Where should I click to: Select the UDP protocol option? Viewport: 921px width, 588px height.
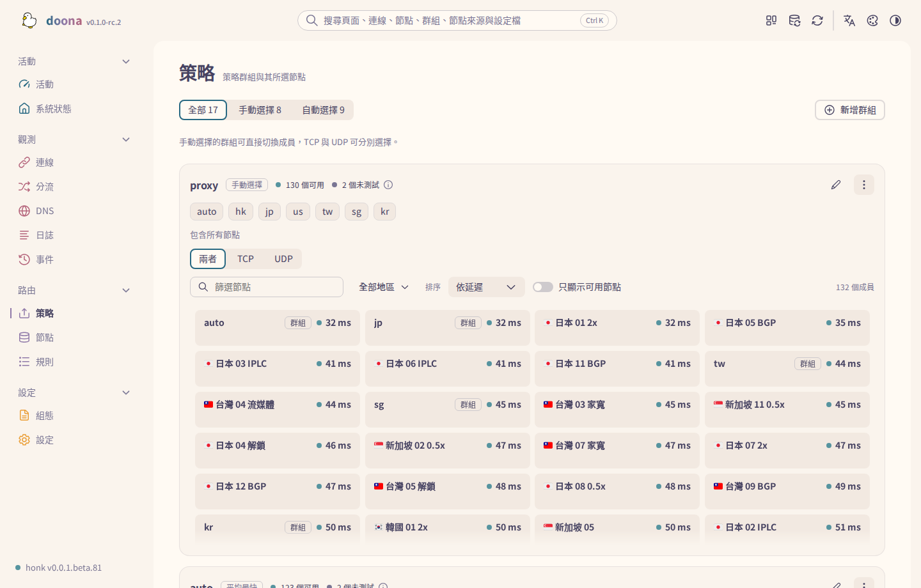pyautogui.click(x=283, y=259)
